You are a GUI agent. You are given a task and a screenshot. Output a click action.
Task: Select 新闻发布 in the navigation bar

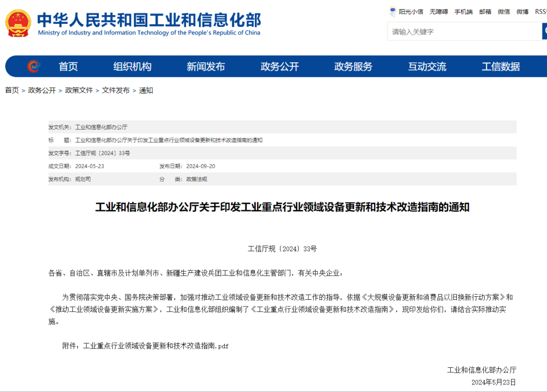[206, 66]
